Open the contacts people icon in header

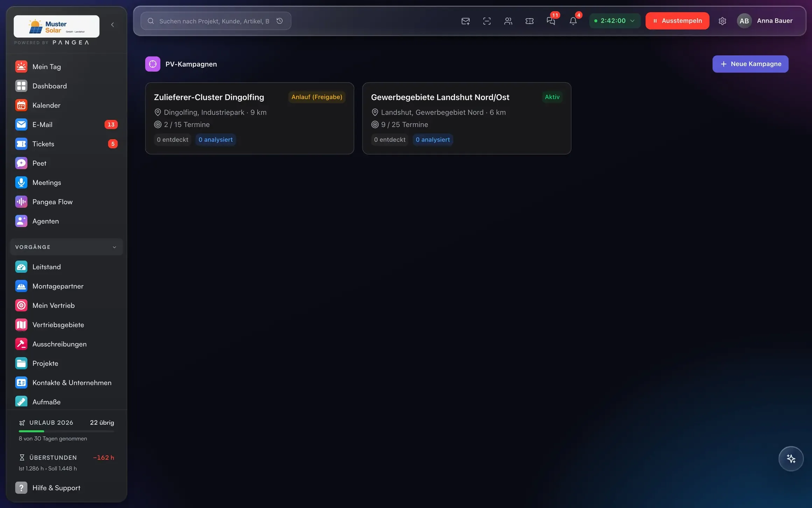pyautogui.click(x=508, y=21)
